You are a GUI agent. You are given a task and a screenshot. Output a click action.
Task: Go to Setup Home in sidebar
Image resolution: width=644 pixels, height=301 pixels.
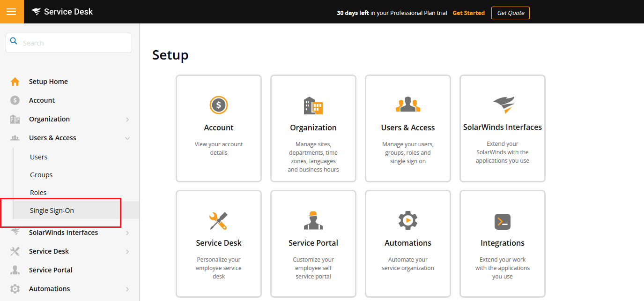coord(48,82)
